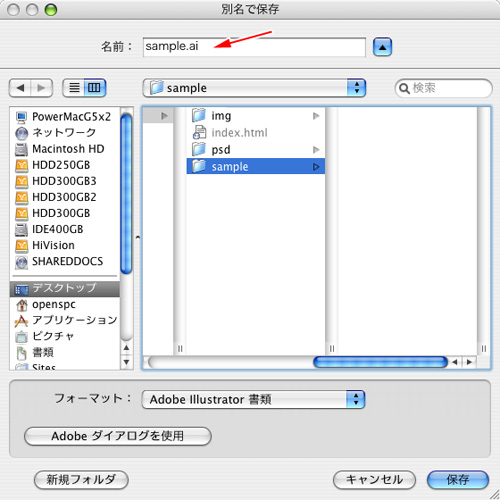Open アプリケーション folder in sidebar
Screen dimensions: 500x500
66,320
